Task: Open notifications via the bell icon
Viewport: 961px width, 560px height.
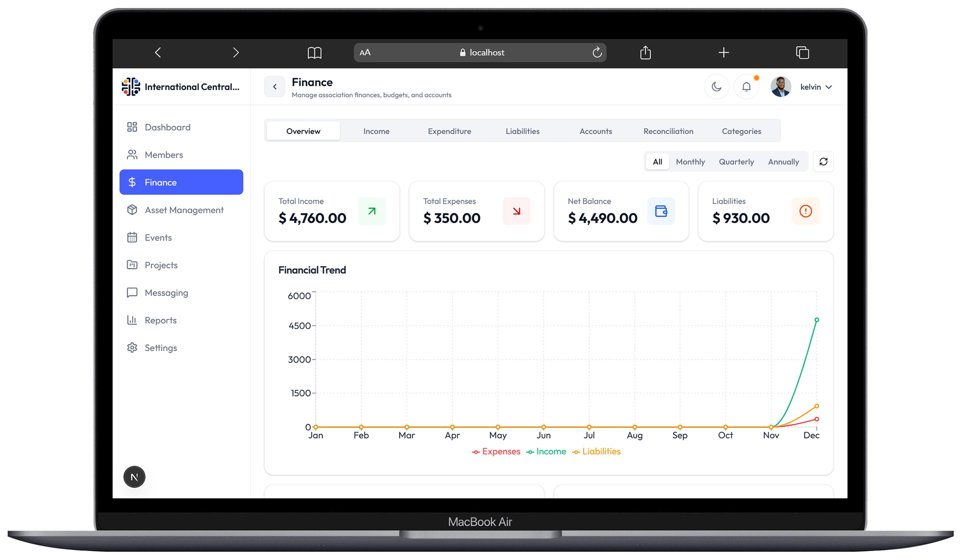Action: [x=746, y=87]
